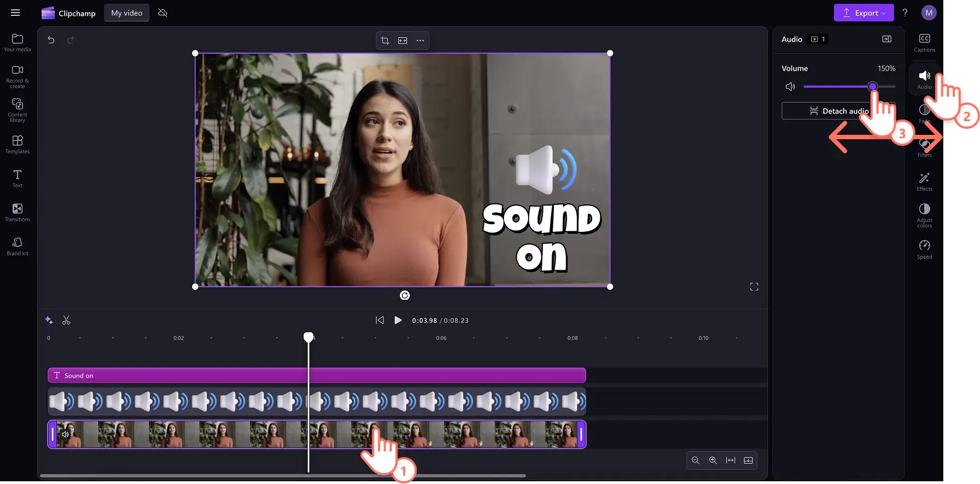
Task: Open the Transitions panel
Action: 18,212
